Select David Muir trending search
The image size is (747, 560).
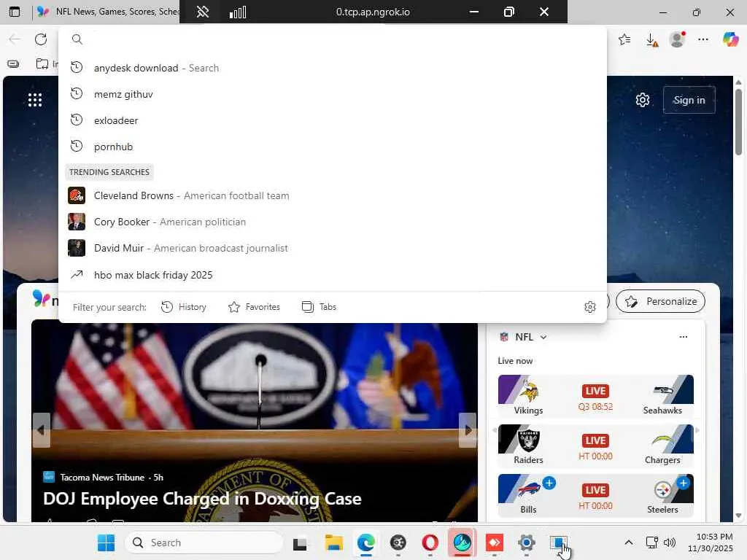click(333, 248)
